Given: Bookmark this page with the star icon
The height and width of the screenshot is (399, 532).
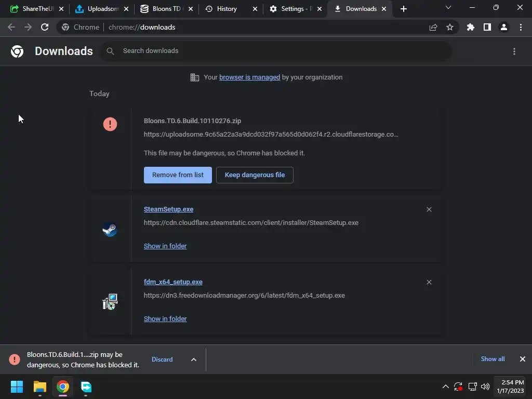Looking at the screenshot, I should (x=450, y=27).
